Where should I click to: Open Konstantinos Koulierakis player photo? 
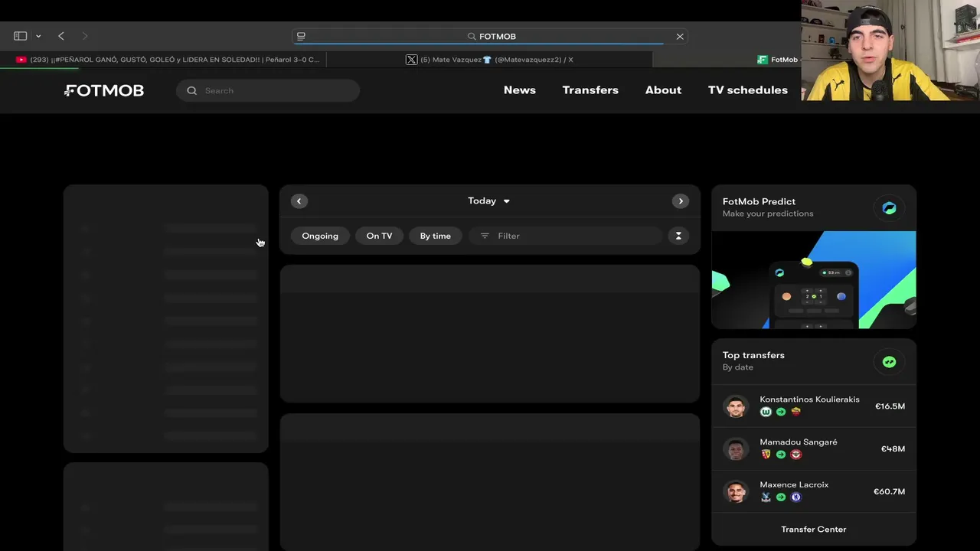click(x=736, y=406)
